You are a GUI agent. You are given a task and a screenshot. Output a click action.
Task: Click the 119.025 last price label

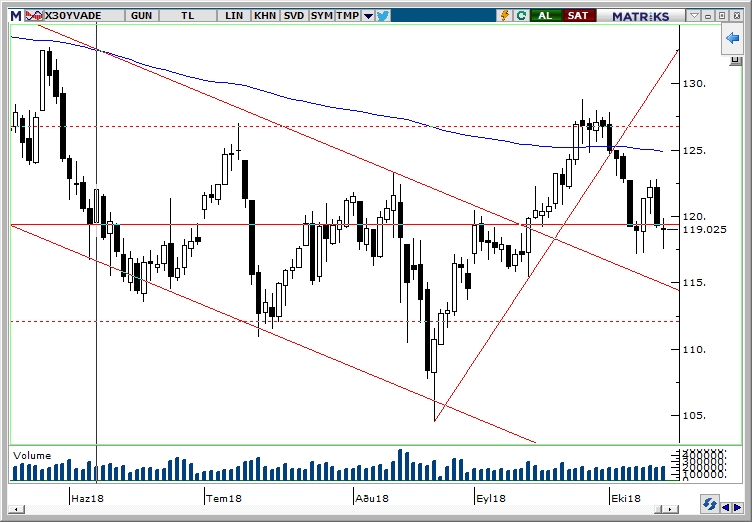pyautogui.click(x=705, y=229)
